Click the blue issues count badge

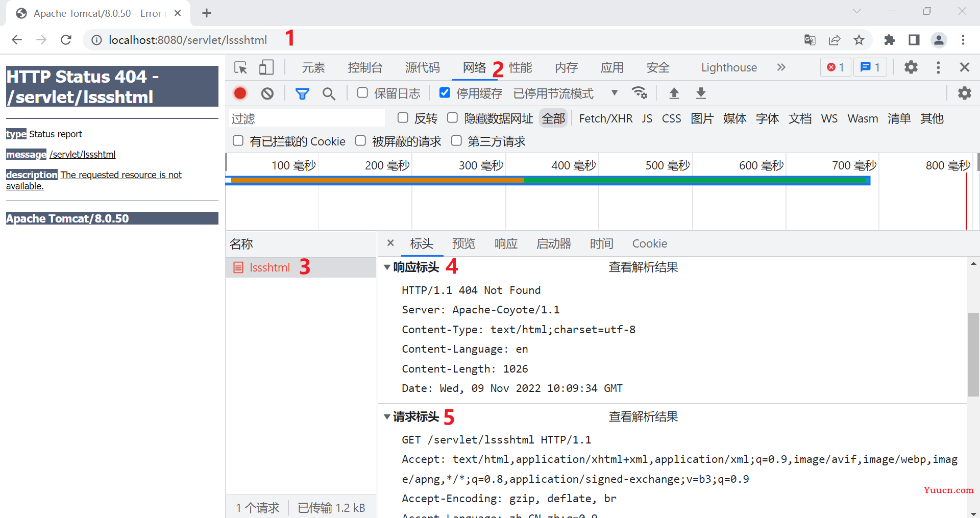[x=871, y=67]
